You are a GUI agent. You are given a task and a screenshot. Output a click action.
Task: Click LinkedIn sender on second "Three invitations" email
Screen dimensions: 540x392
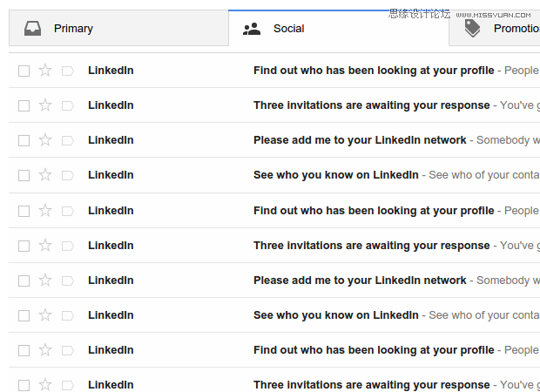coord(111,246)
